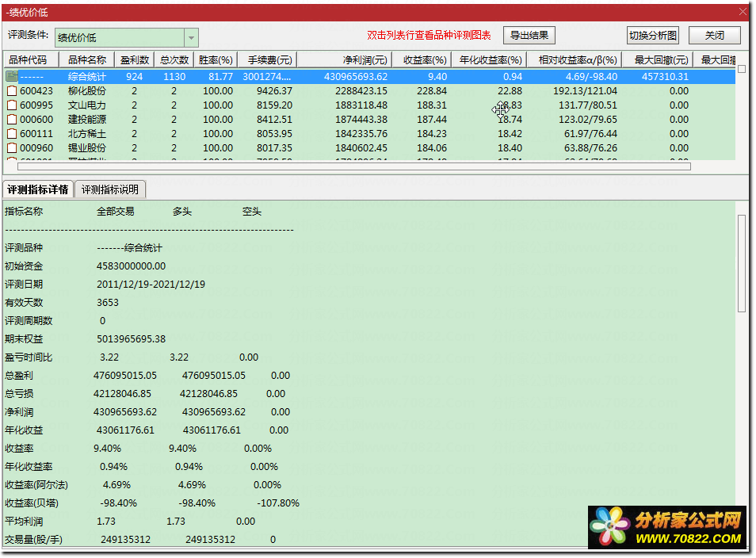The image size is (756, 558).
Task: Click the 关闭 button
Action: [x=715, y=35]
